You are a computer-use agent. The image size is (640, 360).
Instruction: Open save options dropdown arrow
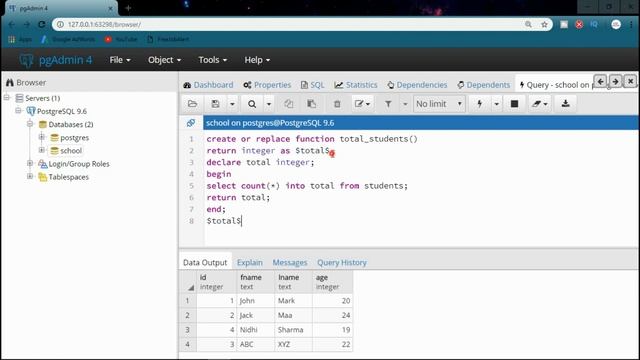(x=232, y=104)
